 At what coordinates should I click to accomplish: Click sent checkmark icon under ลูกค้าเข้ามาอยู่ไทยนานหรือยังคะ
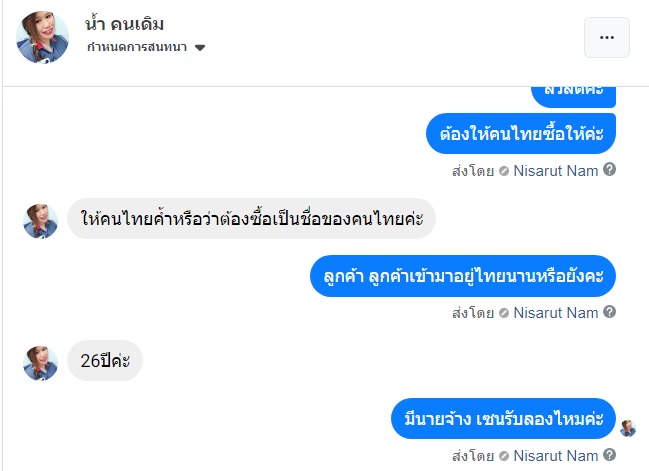[504, 312]
